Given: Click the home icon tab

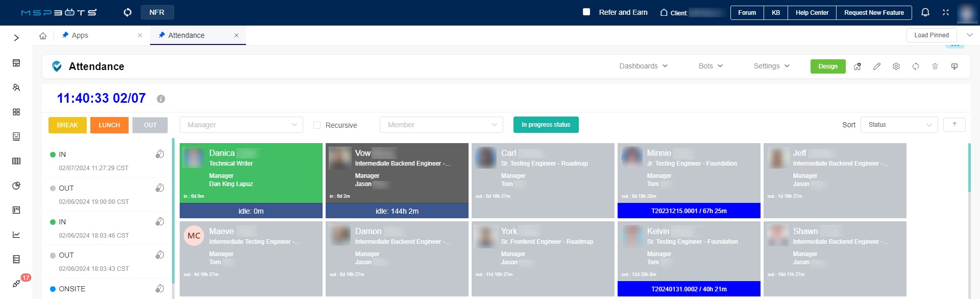Looking at the screenshot, I should pos(43,36).
